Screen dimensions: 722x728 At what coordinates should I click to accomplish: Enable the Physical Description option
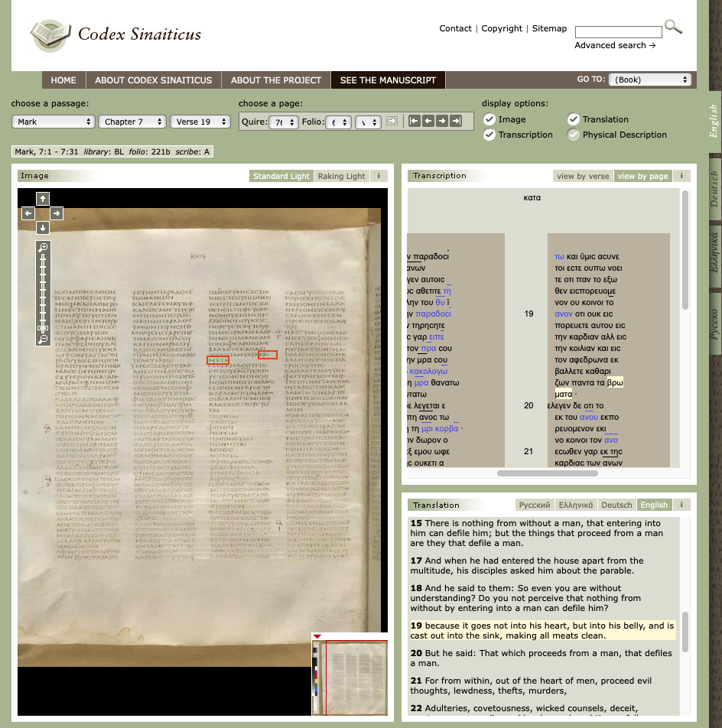(x=573, y=135)
